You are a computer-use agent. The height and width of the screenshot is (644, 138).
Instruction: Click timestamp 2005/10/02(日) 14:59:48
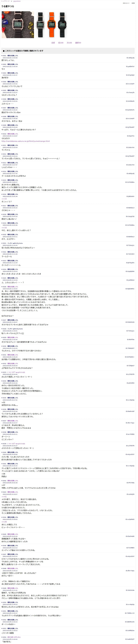(x=10, y=58)
